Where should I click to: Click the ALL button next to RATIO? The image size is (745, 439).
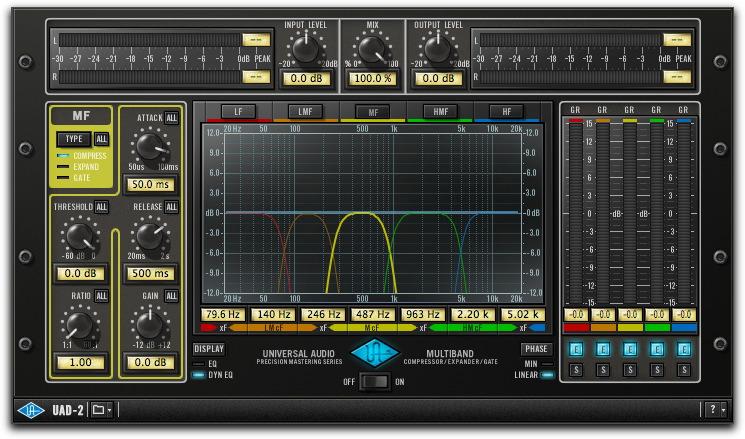coord(102,296)
